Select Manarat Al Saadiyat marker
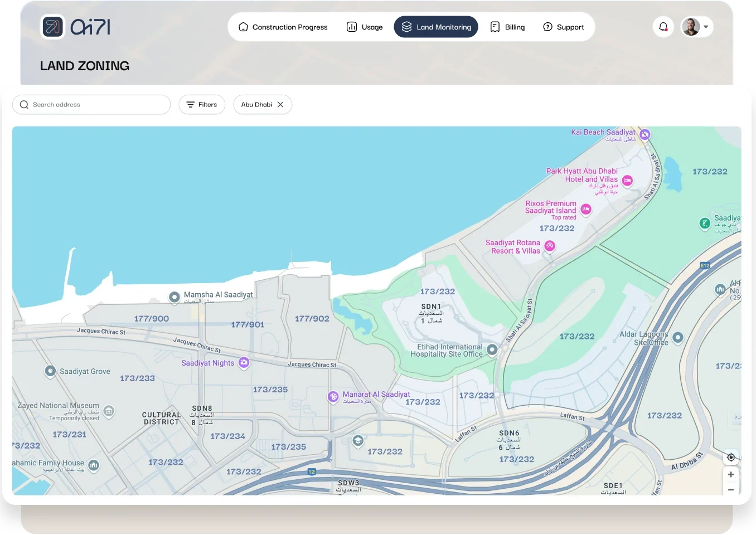 click(x=333, y=397)
